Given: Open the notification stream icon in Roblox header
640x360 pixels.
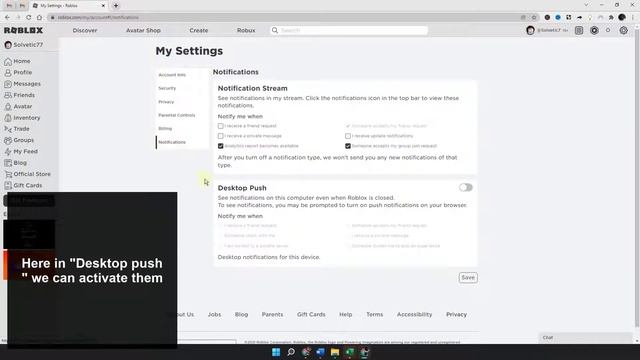Looking at the screenshot, I should coord(579,30).
